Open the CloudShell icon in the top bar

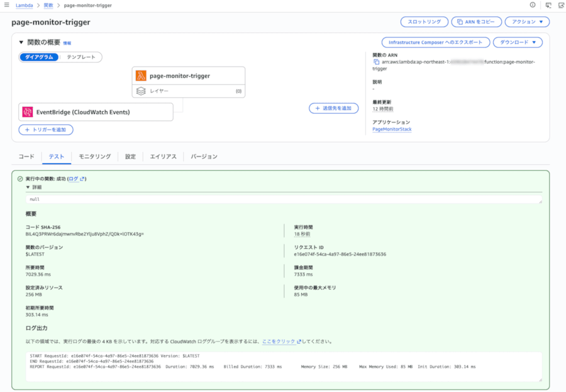pyautogui.click(x=548, y=5)
